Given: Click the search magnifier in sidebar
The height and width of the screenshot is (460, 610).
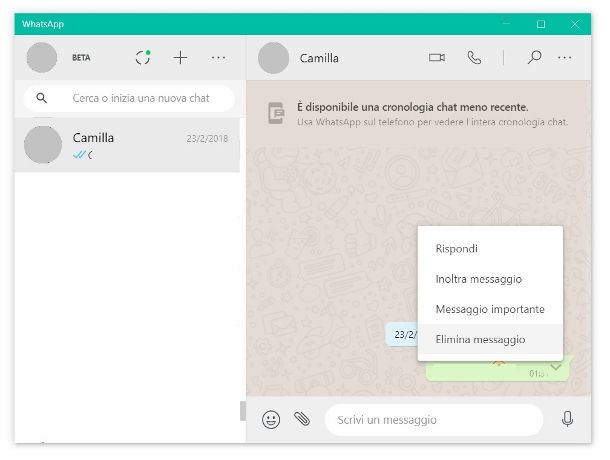Looking at the screenshot, I should click(42, 98).
